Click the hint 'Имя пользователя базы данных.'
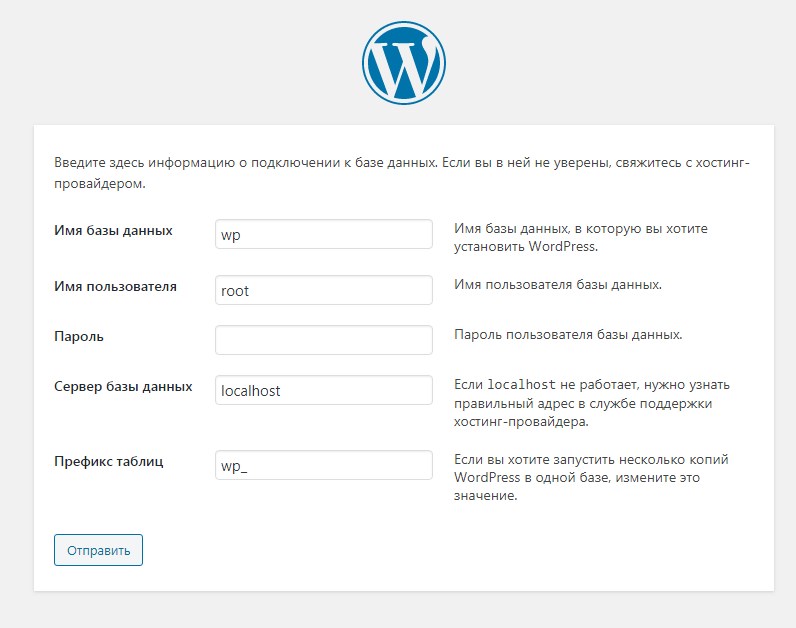 pos(557,286)
